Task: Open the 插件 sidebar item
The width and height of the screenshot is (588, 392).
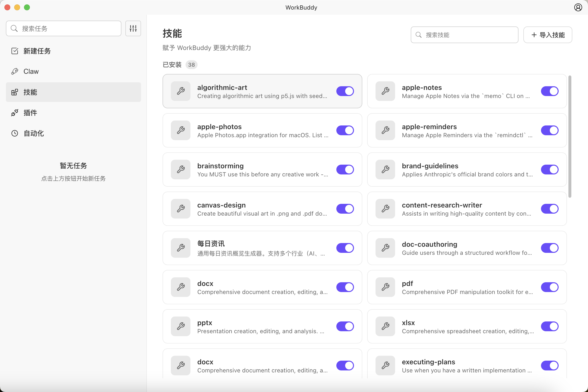Action: [30, 113]
